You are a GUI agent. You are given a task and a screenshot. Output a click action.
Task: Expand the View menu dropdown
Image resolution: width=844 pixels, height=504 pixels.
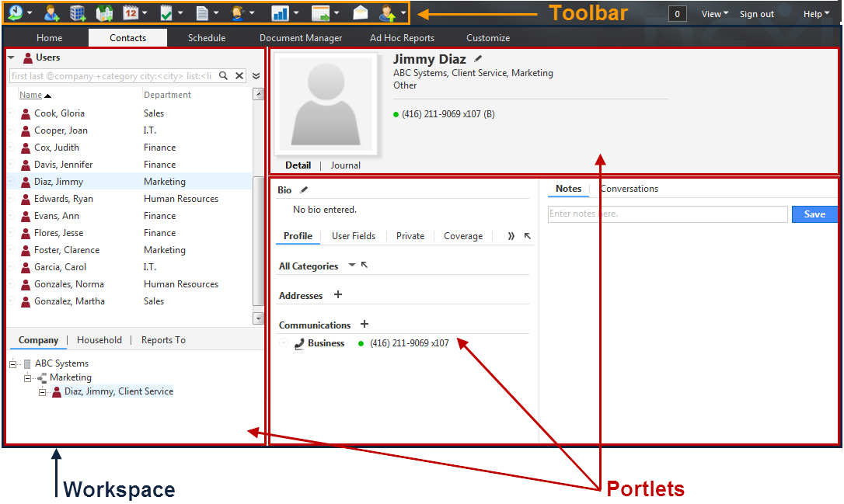click(x=715, y=14)
